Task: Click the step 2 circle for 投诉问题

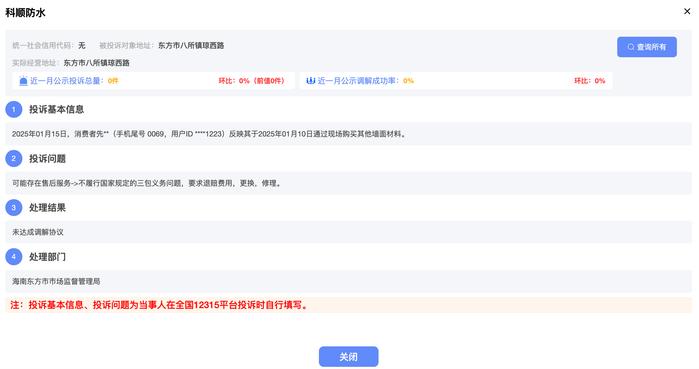Action: click(14, 158)
